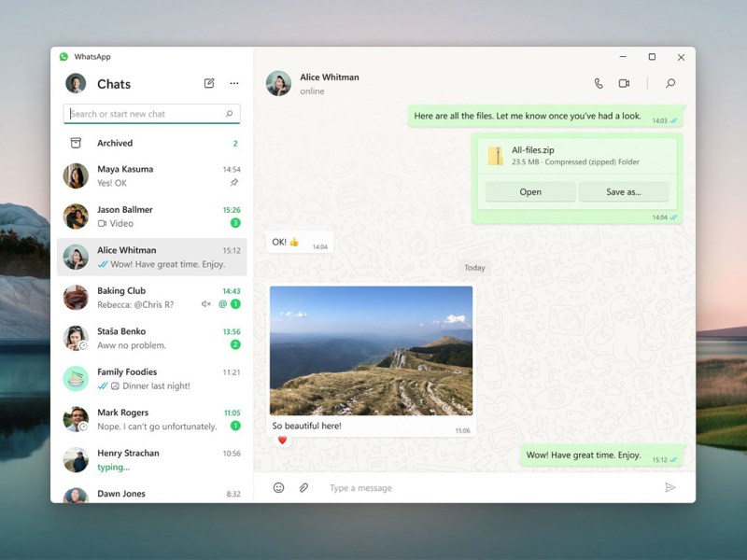This screenshot has height=560, width=747.
Task: Open the All-files.zip attachment
Action: pyautogui.click(x=530, y=192)
